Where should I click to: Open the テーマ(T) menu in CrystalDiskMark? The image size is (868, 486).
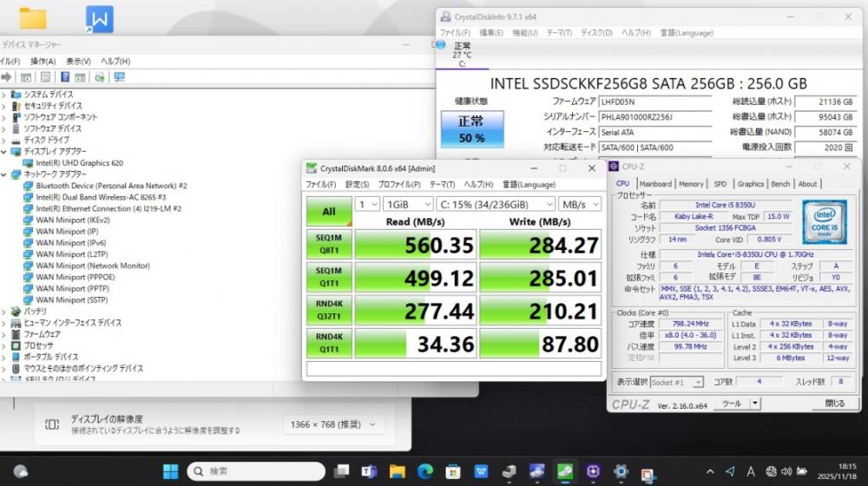point(442,184)
